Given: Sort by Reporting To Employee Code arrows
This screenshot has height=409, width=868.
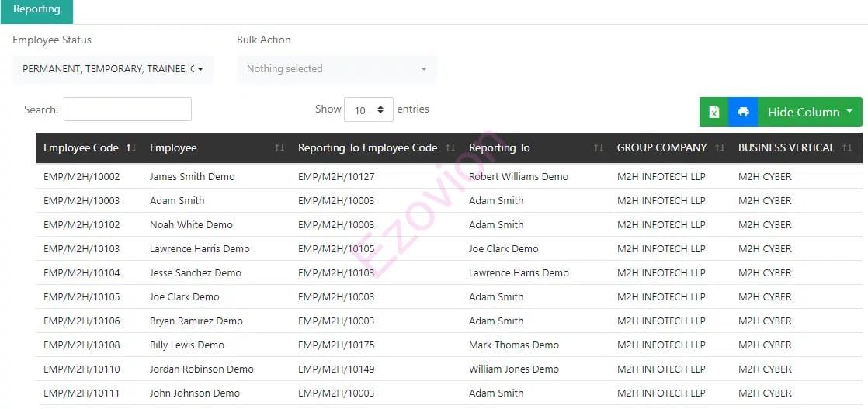Looking at the screenshot, I should click(x=450, y=147).
